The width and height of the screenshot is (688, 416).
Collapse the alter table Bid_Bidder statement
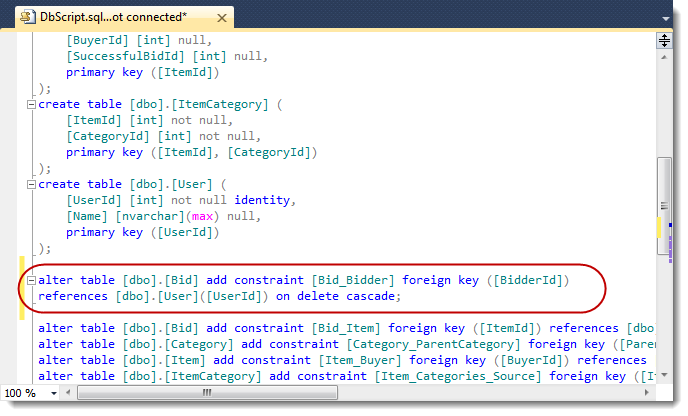31,280
